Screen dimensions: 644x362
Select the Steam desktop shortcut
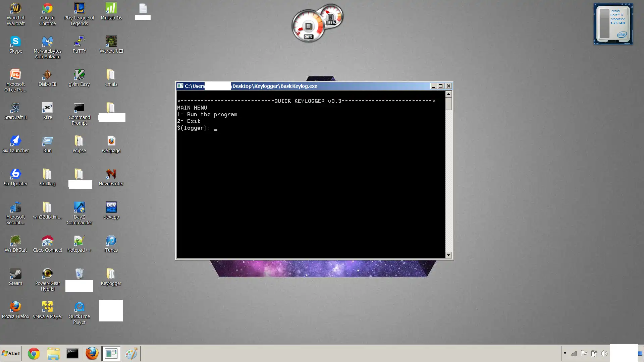click(x=15, y=274)
